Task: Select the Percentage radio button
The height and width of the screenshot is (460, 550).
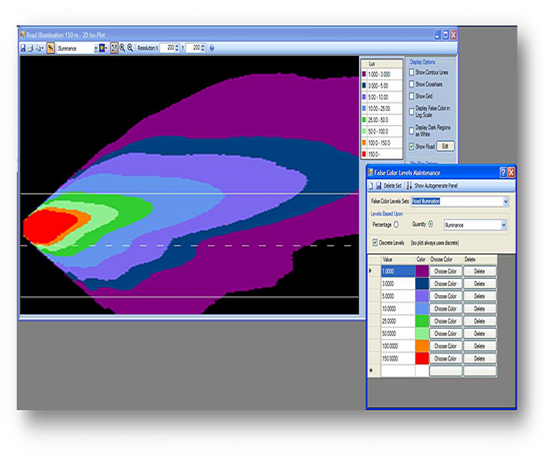Action: click(x=396, y=225)
